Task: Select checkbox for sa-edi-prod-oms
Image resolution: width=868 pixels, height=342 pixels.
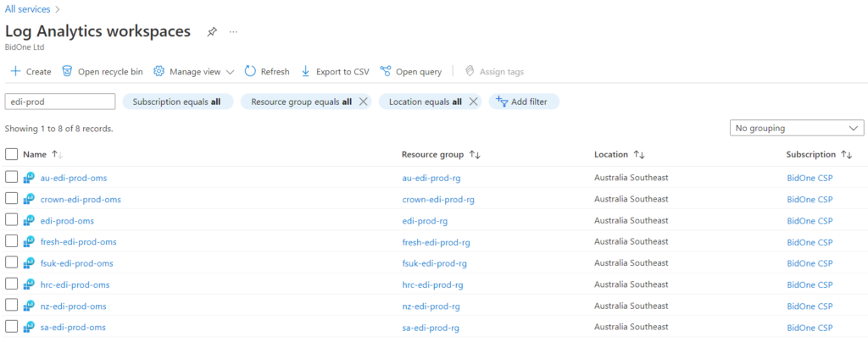Action: point(12,327)
